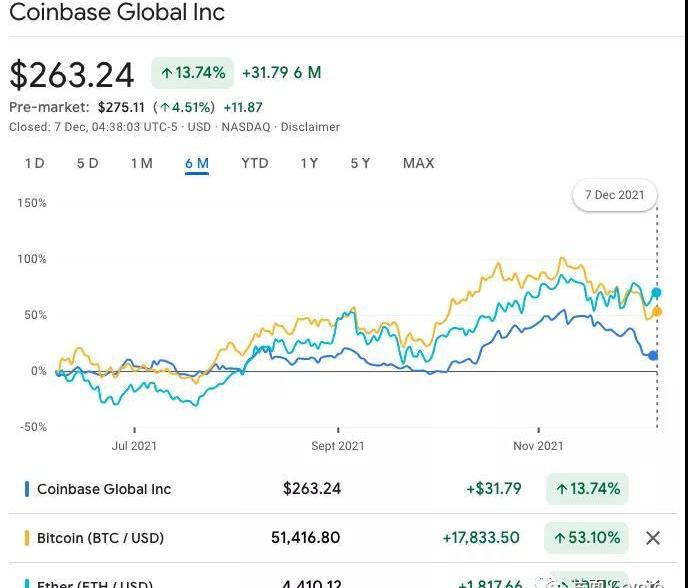The image size is (688, 588).
Task: Click up arrow in header 13.74% badge
Action: 165,73
